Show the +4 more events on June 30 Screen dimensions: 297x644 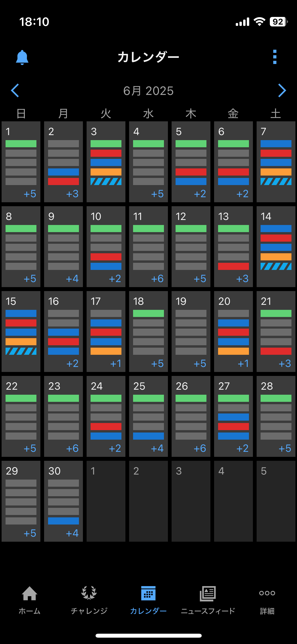[x=72, y=533]
